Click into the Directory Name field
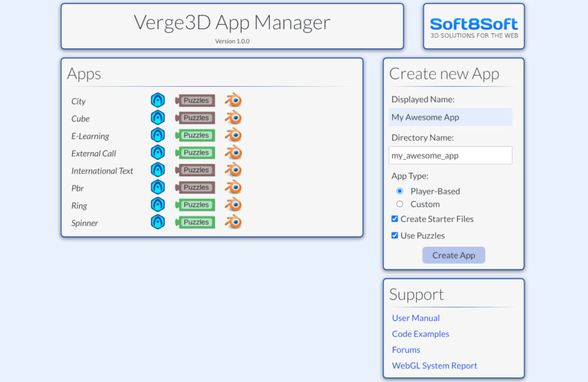588x382 pixels. coord(450,155)
